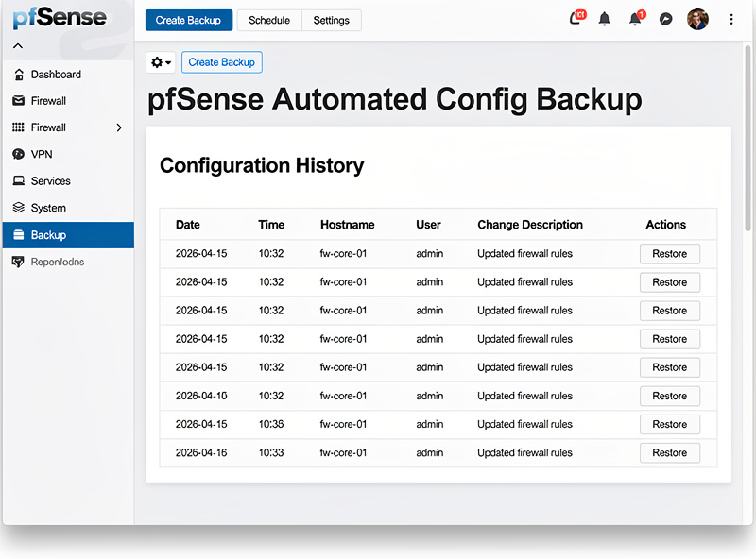Click the System layers icon
756x559 pixels.
(18, 208)
